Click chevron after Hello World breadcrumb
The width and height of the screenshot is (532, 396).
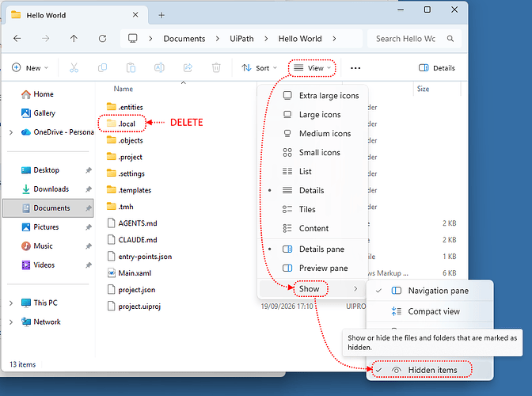334,39
